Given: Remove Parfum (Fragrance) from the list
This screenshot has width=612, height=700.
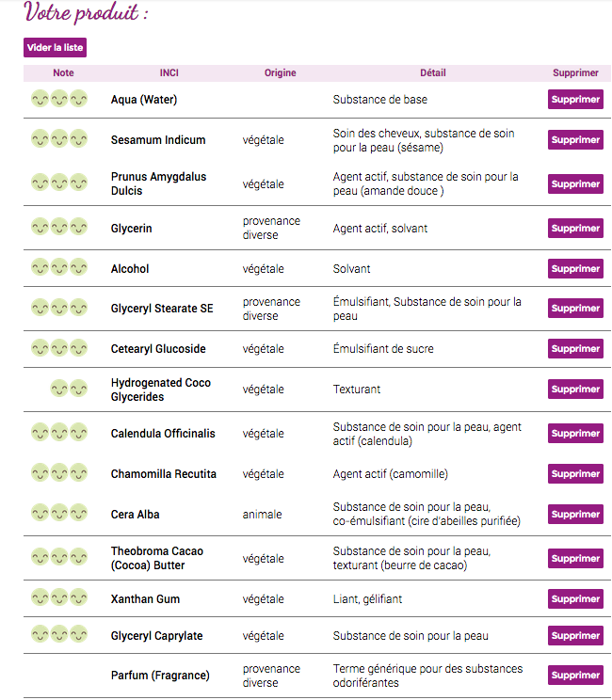Looking at the screenshot, I should click(575, 676).
